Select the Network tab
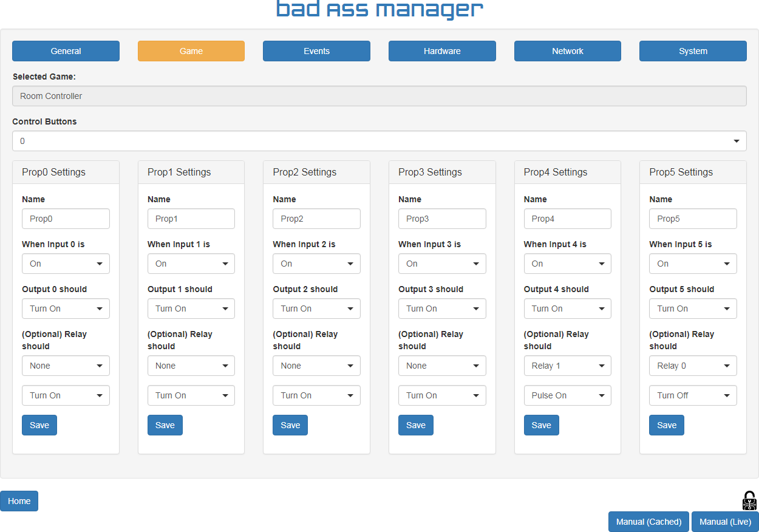This screenshot has width=759, height=532. point(567,51)
